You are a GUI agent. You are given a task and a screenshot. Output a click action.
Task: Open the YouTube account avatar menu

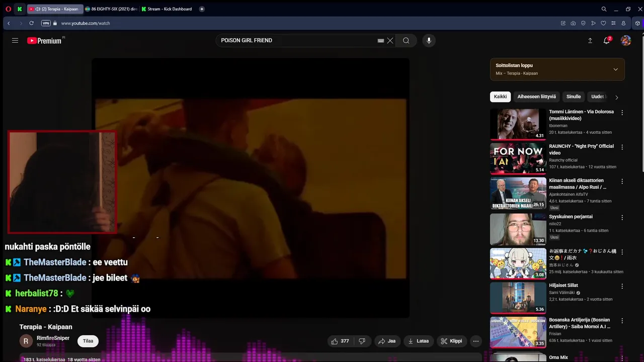(626, 41)
